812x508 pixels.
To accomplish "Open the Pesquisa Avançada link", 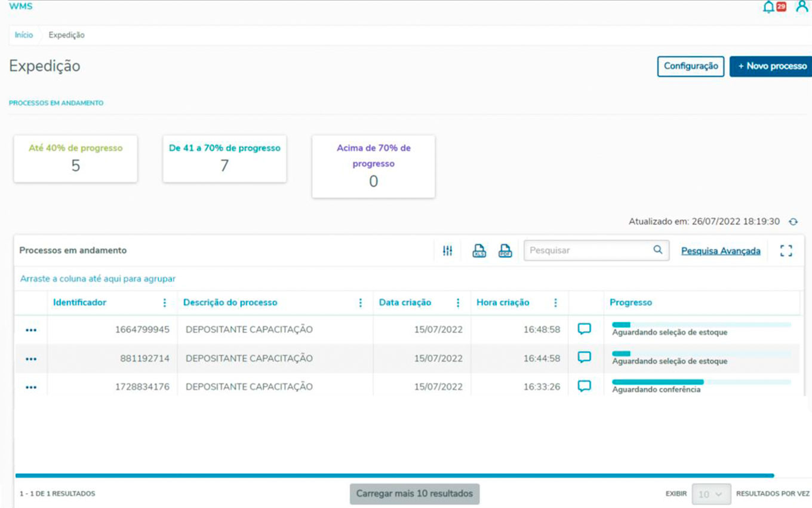I will click(721, 251).
